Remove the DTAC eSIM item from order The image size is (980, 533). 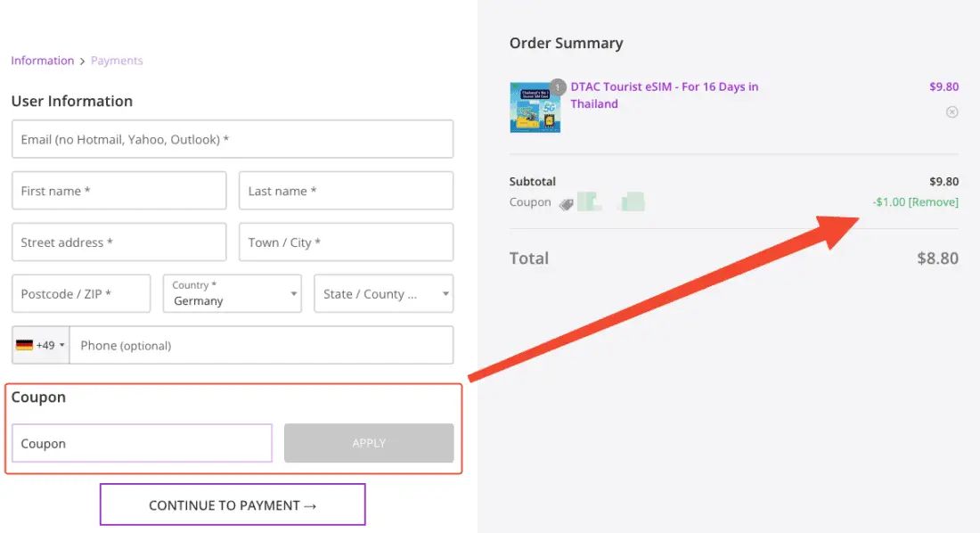coord(952,112)
